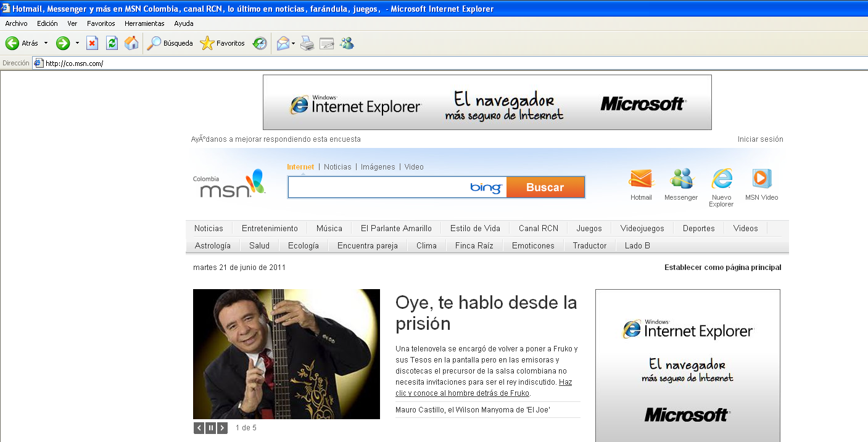Open the Herramientas menu
Screen dimensions: 868x442
144,23
